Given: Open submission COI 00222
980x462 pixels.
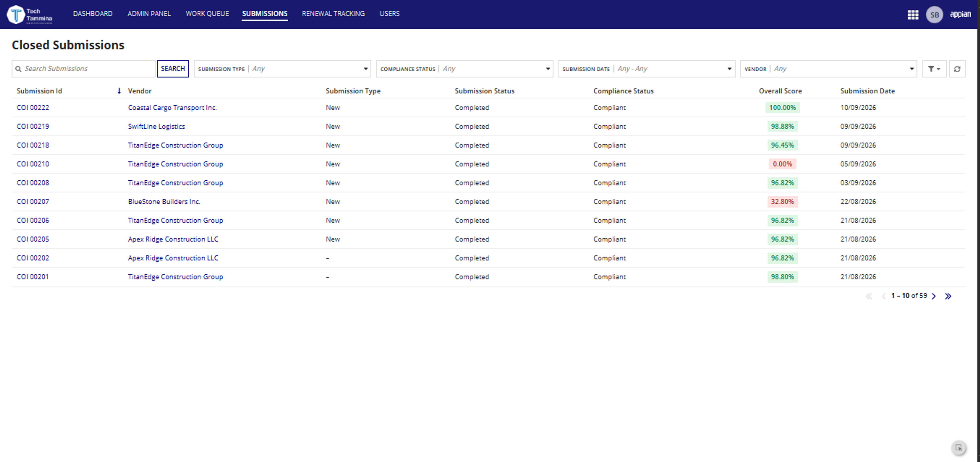Looking at the screenshot, I should click(33, 108).
